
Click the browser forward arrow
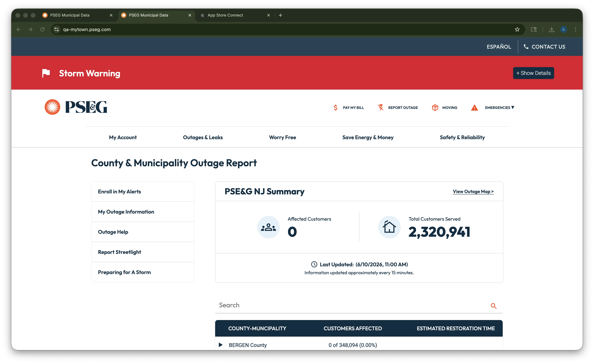(x=30, y=29)
